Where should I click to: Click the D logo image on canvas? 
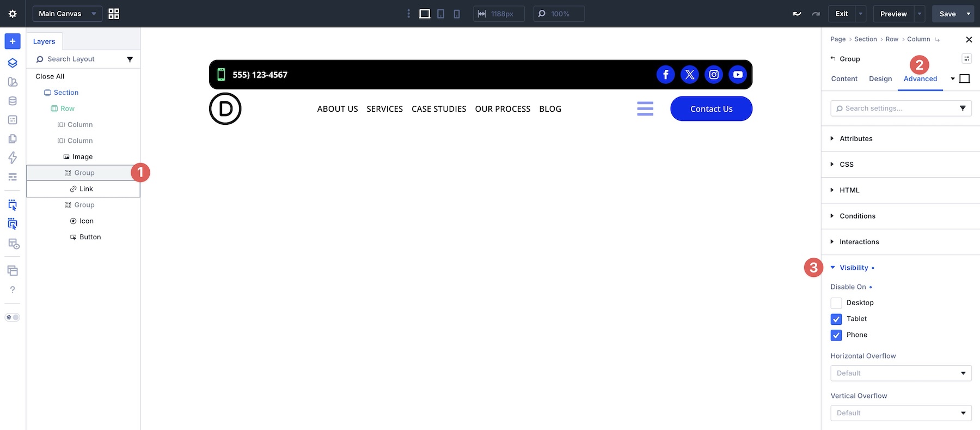pyautogui.click(x=225, y=108)
